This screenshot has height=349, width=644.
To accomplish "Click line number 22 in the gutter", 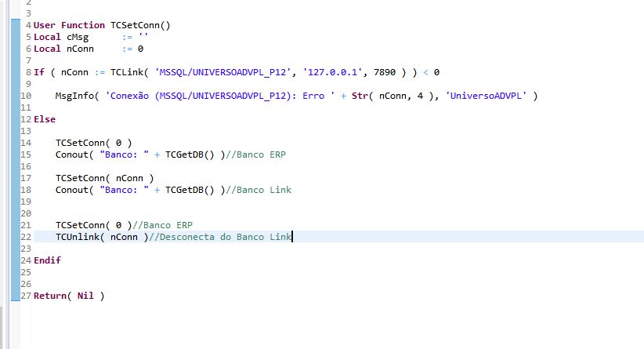I will click(27, 237).
